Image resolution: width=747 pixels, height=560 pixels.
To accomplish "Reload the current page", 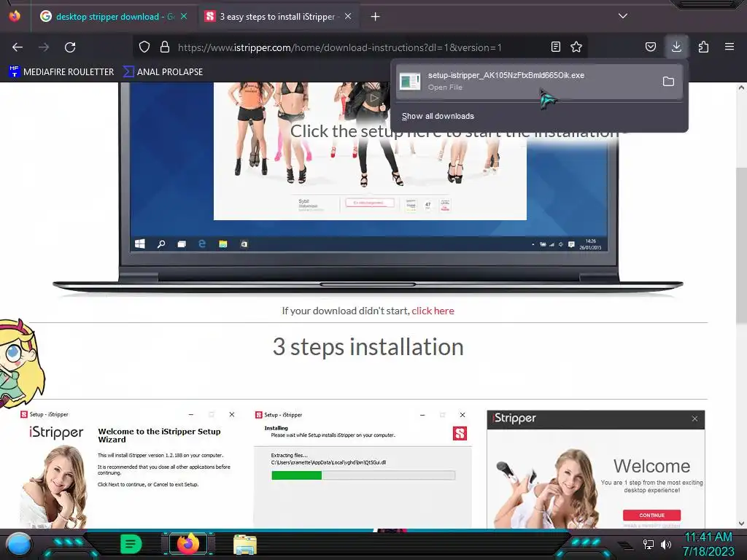I will (70, 47).
